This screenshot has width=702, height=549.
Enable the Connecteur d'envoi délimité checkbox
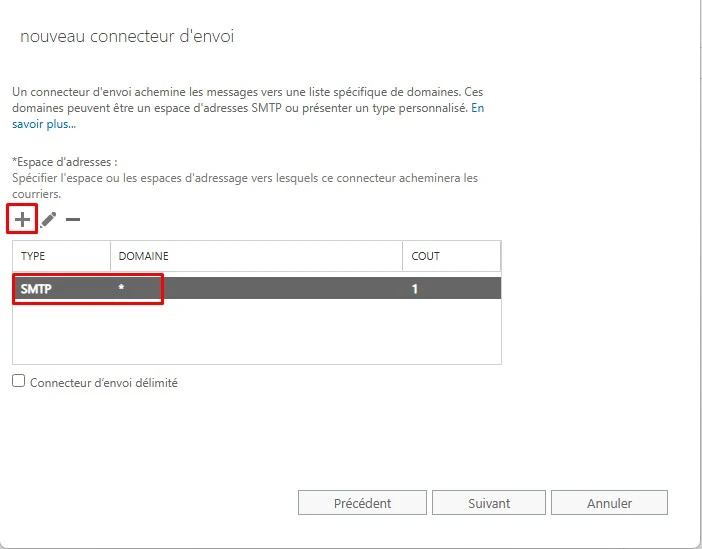(18, 381)
